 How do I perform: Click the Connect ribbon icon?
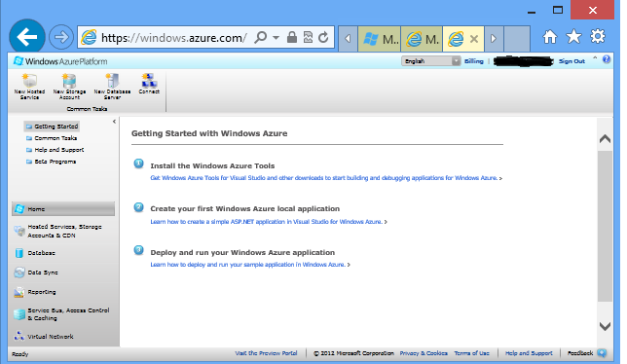pos(149,84)
